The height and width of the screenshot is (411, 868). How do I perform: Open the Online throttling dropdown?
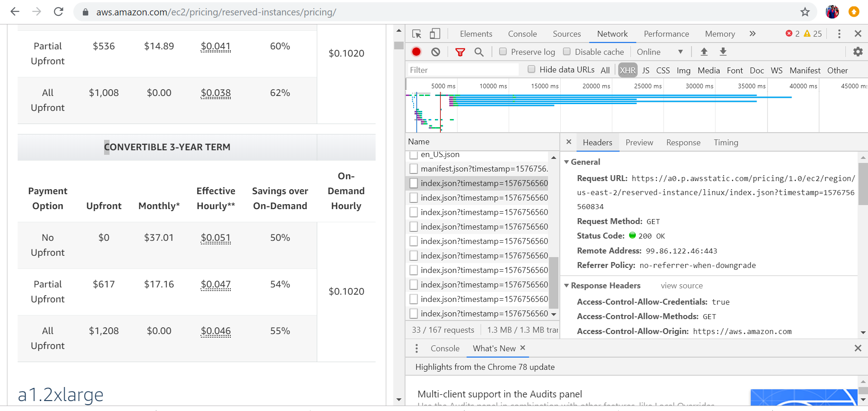coord(660,52)
